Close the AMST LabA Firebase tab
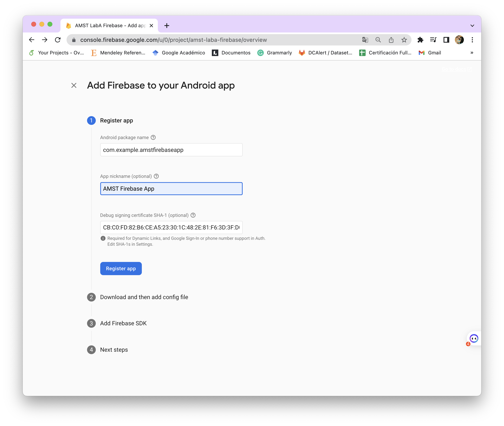This screenshot has height=426, width=504. click(151, 26)
